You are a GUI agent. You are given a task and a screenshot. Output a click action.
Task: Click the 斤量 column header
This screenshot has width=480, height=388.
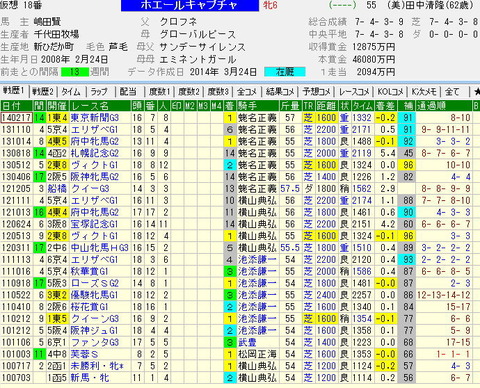291,106
